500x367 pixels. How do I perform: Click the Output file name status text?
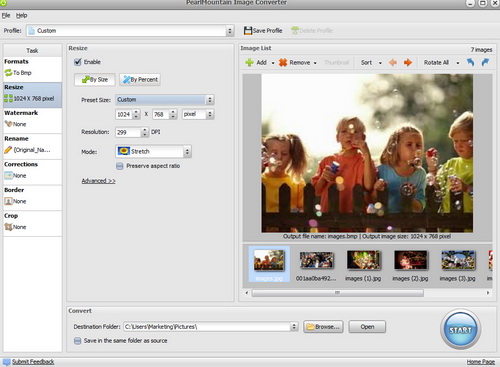[x=367, y=236]
